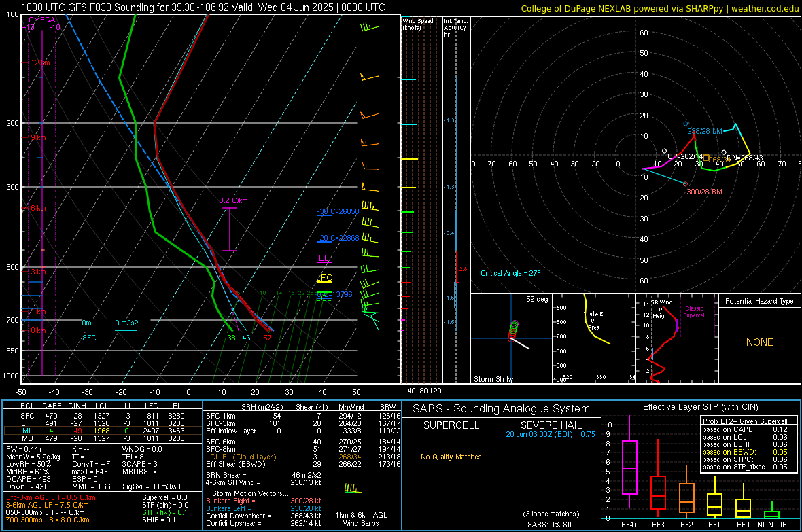Click the GFS F030 Sounding title text
The width and height of the screenshot is (802, 532).
point(204,7)
